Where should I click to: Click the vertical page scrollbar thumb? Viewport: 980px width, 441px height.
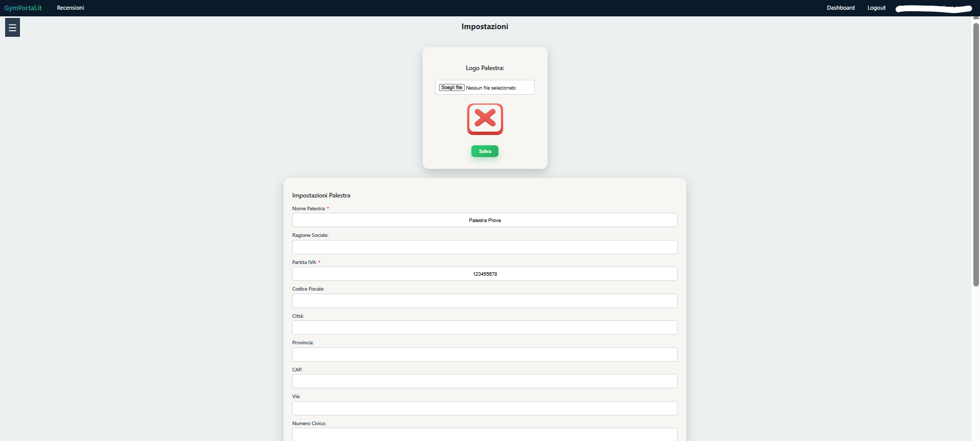(976, 153)
